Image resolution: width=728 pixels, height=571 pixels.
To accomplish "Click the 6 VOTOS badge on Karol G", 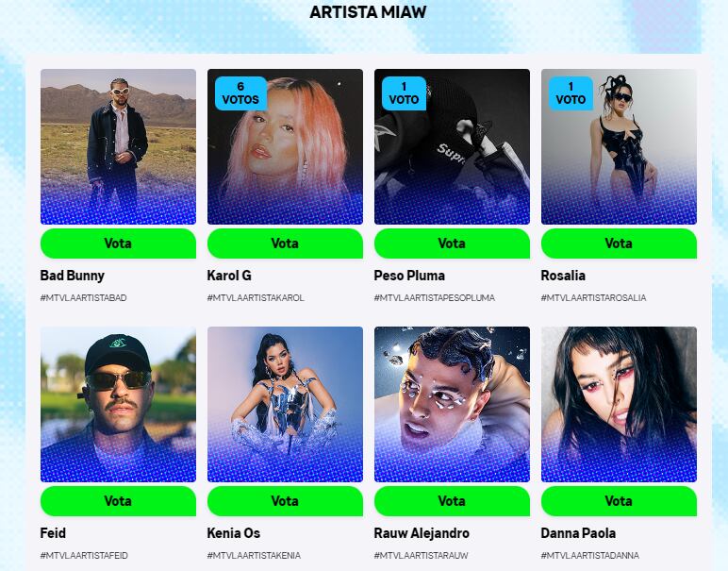I will pyautogui.click(x=240, y=93).
